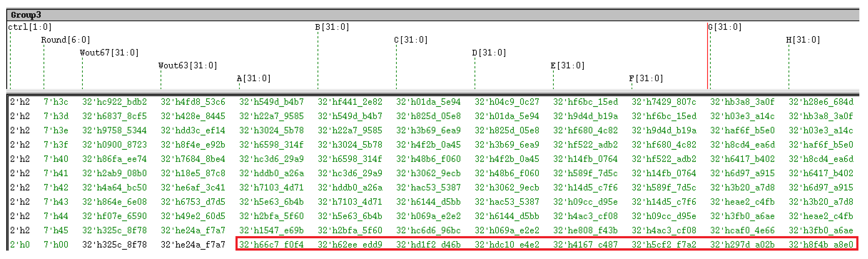Image resolution: width=868 pixels, height=259 pixels.
Task: Click the A value 32'h1547_e69b
Action: pos(272,230)
